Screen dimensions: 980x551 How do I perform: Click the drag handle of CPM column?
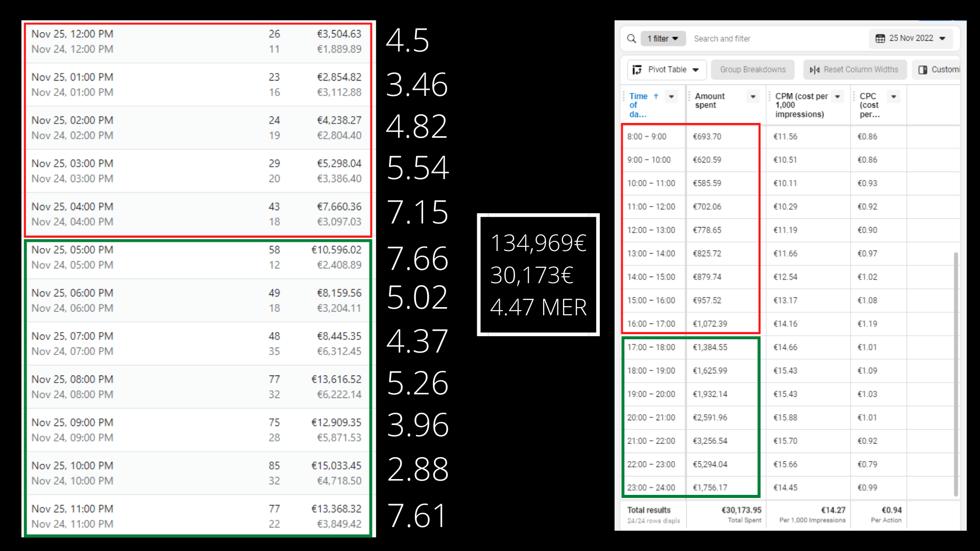pos(770,96)
